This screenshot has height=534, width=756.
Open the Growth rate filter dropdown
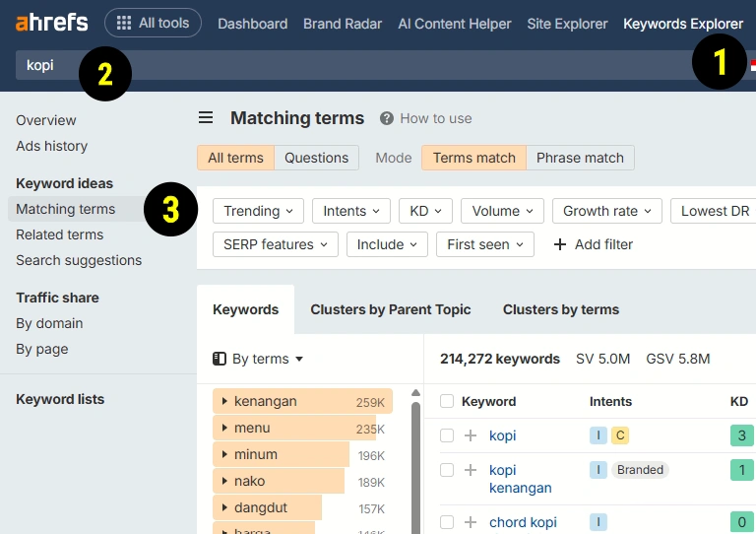(607, 211)
